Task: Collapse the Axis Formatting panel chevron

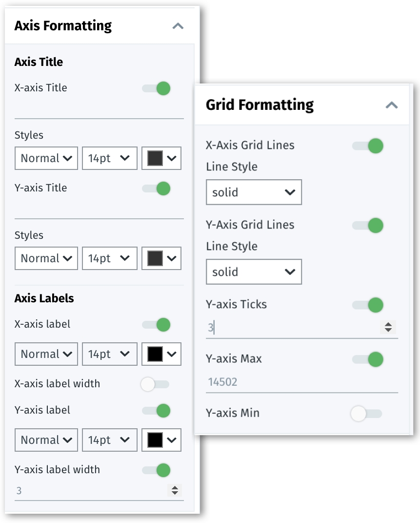Action: point(178,26)
